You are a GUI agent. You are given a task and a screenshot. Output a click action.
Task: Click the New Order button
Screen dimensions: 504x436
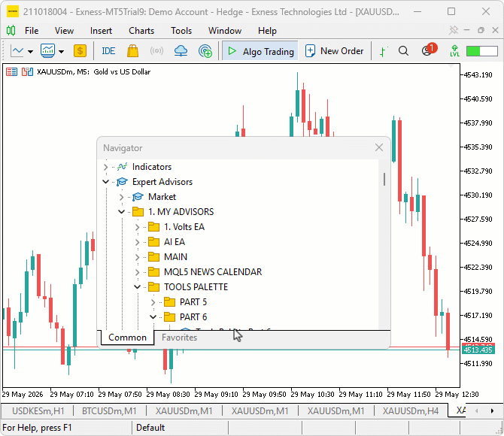click(x=334, y=51)
